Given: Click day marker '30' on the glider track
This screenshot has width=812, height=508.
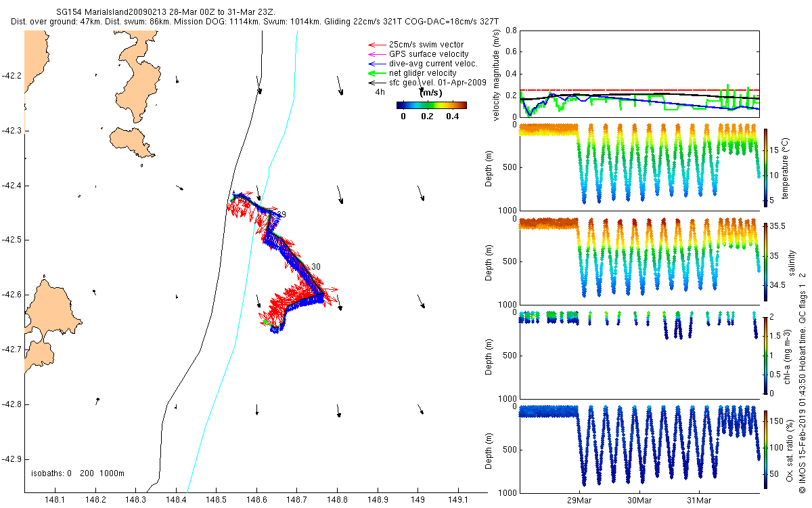Looking at the screenshot, I should point(316,267).
